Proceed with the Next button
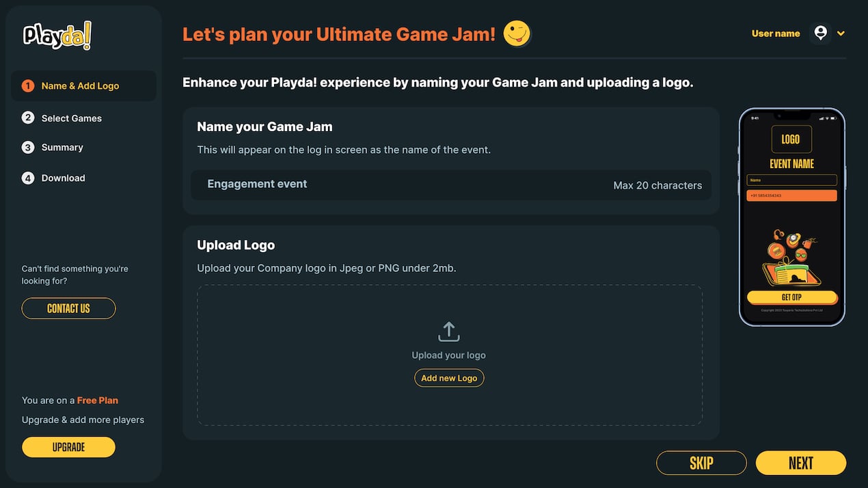Screen dimensions: 868x488 click(x=800, y=463)
